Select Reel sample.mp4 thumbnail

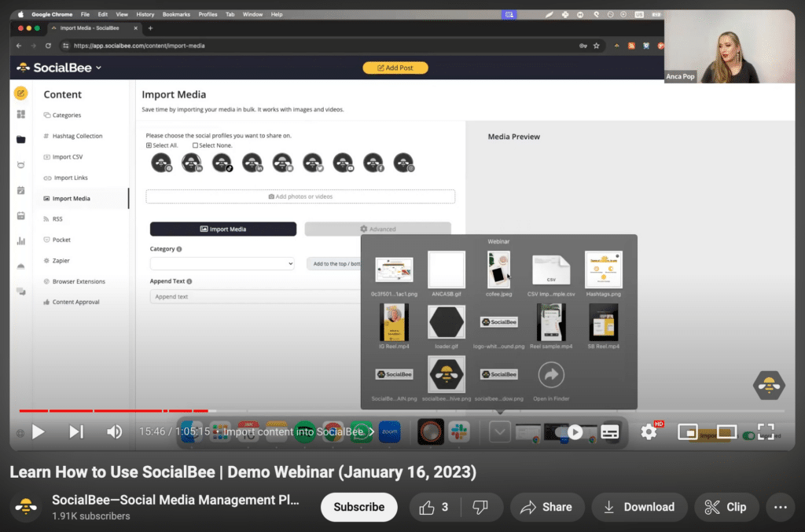click(x=551, y=322)
